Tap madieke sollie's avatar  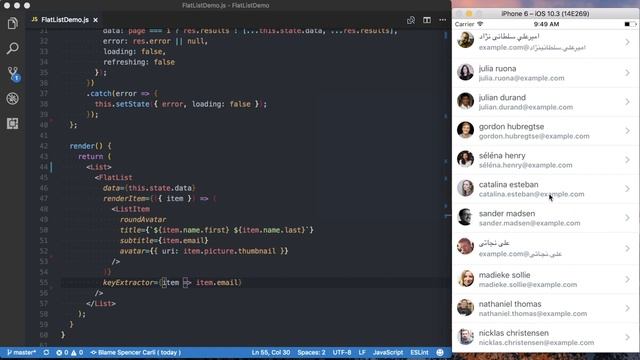tap(465, 279)
